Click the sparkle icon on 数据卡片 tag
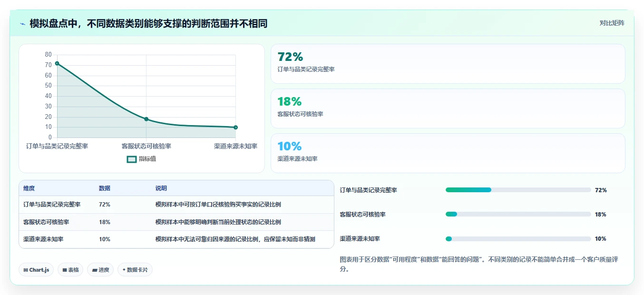Viewport: 644px width, 295px height. [124, 270]
